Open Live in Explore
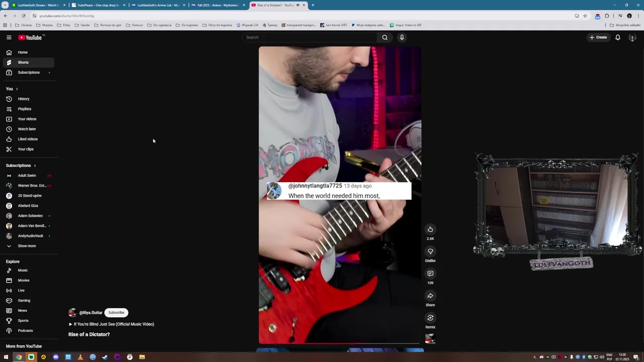The height and width of the screenshot is (362, 644). pos(28,291)
